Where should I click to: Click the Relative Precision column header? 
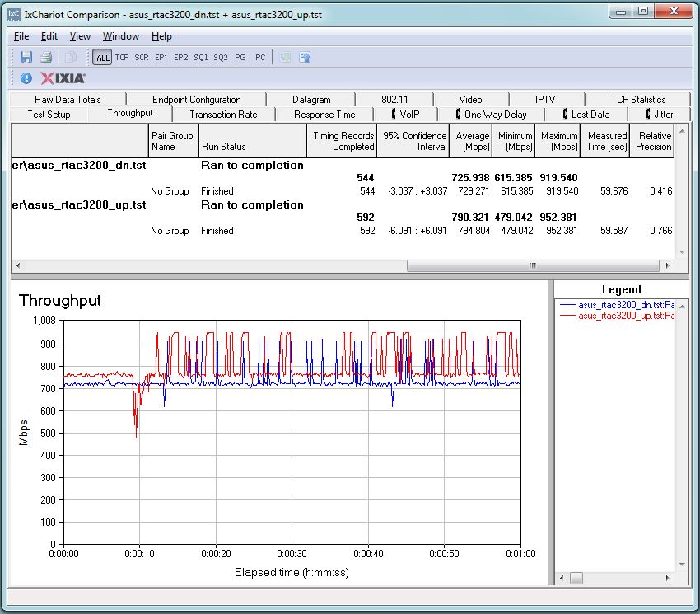[x=651, y=141]
